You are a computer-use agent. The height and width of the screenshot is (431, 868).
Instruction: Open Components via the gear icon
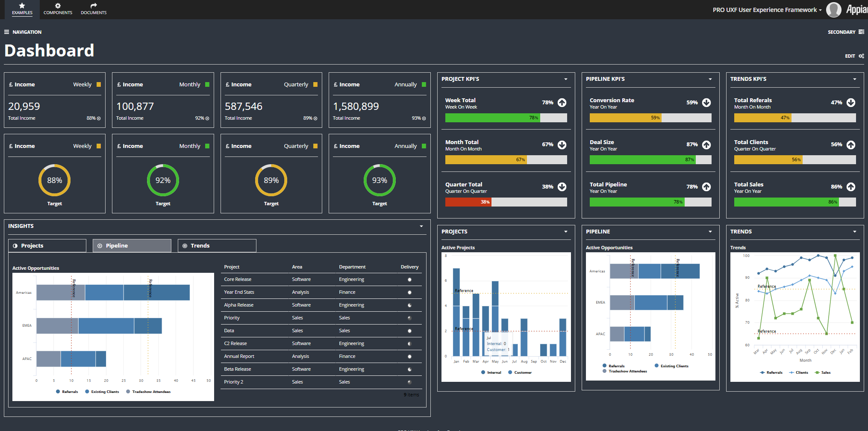pos(58,6)
